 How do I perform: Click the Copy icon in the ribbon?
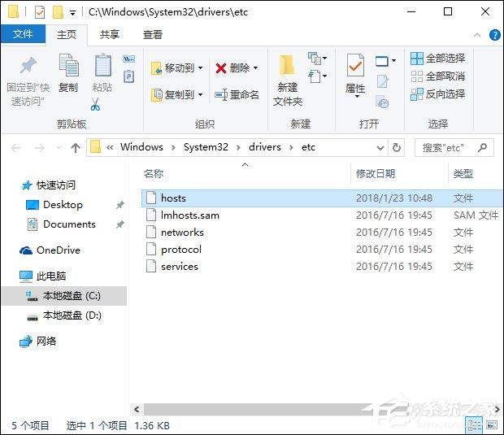(68, 67)
